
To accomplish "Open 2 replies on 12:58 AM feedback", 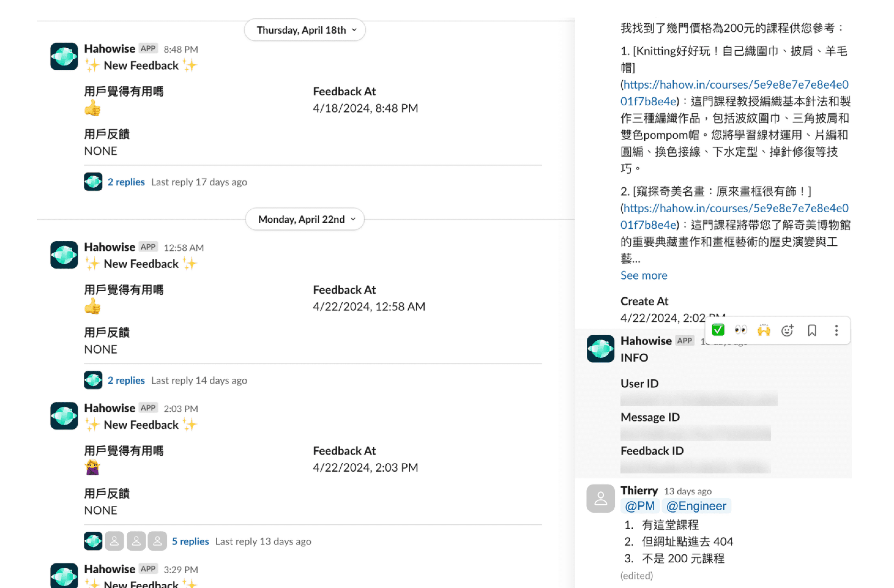I will point(126,380).
